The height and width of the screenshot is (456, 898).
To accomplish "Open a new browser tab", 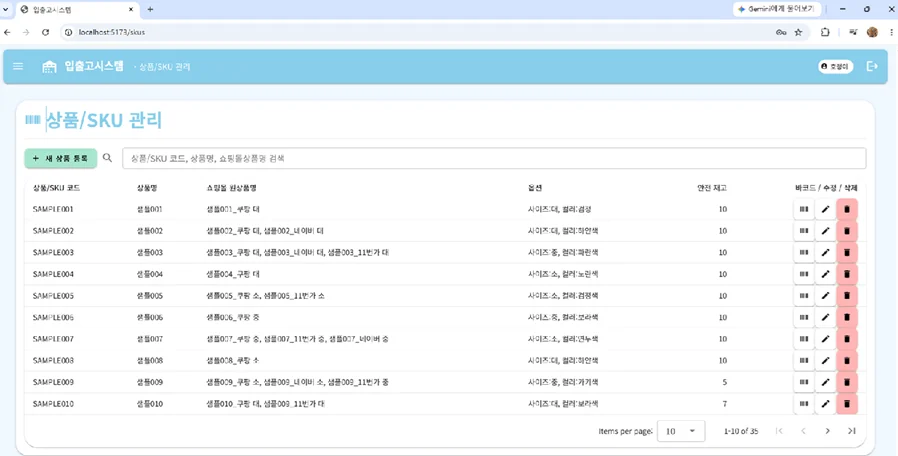I will (x=150, y=9).
